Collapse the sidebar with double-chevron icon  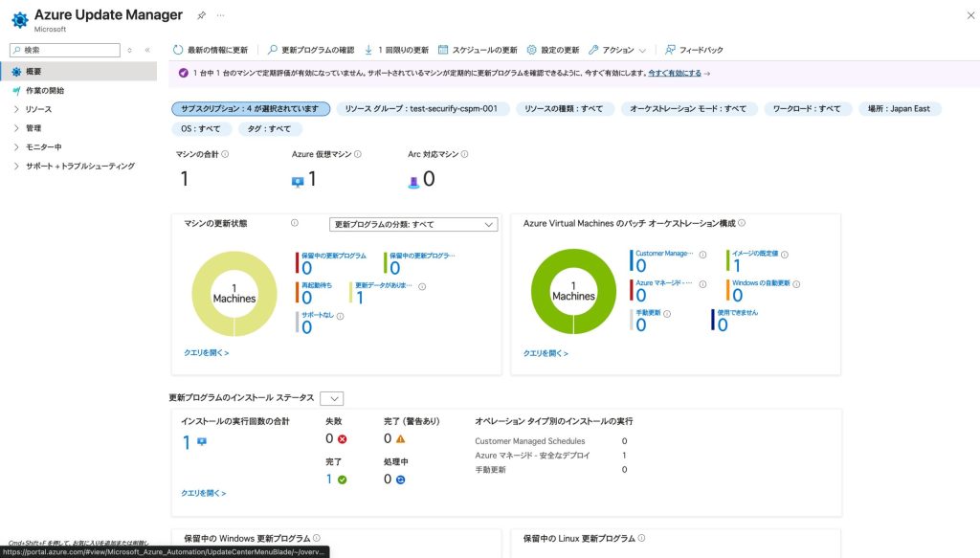click(147, 50)
